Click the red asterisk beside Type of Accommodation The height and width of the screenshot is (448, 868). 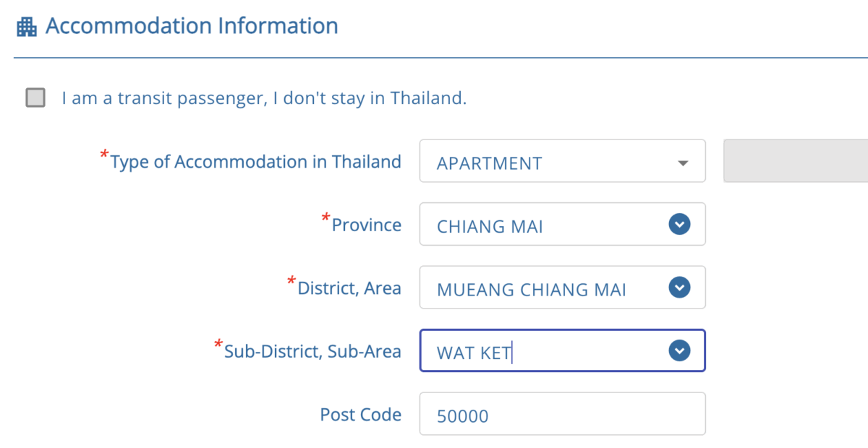[x=104, y=155]
